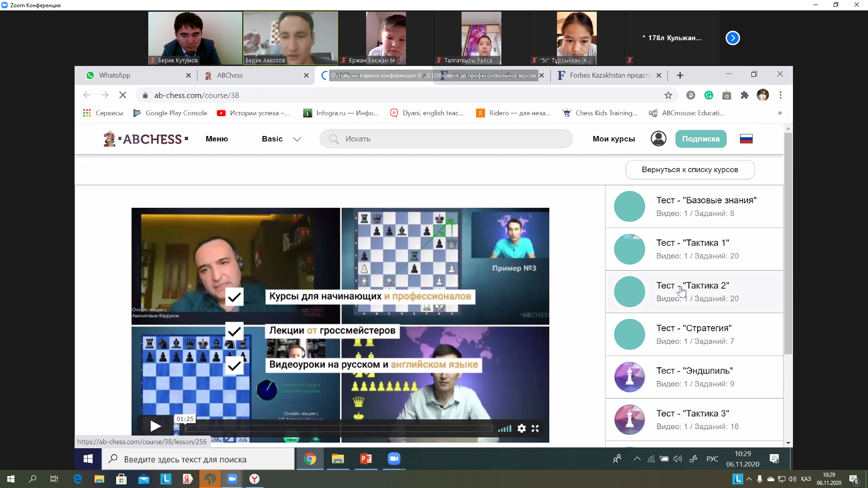Click Вернуться к списку курсов button
This screenshot has width=868, height=488.
pos(689,169)
